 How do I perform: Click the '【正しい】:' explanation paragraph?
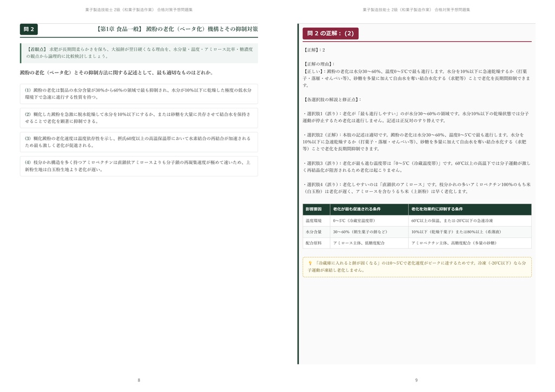coord(417,78)
